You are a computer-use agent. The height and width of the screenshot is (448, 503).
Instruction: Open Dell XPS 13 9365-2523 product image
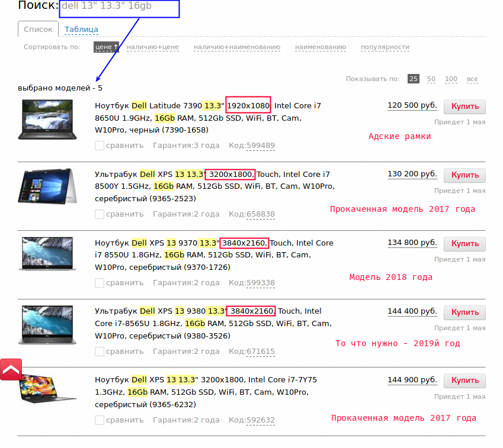[47, 188]
